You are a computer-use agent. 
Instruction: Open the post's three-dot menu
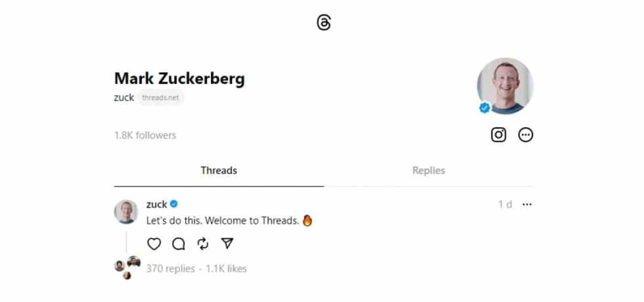pos(527,204)
